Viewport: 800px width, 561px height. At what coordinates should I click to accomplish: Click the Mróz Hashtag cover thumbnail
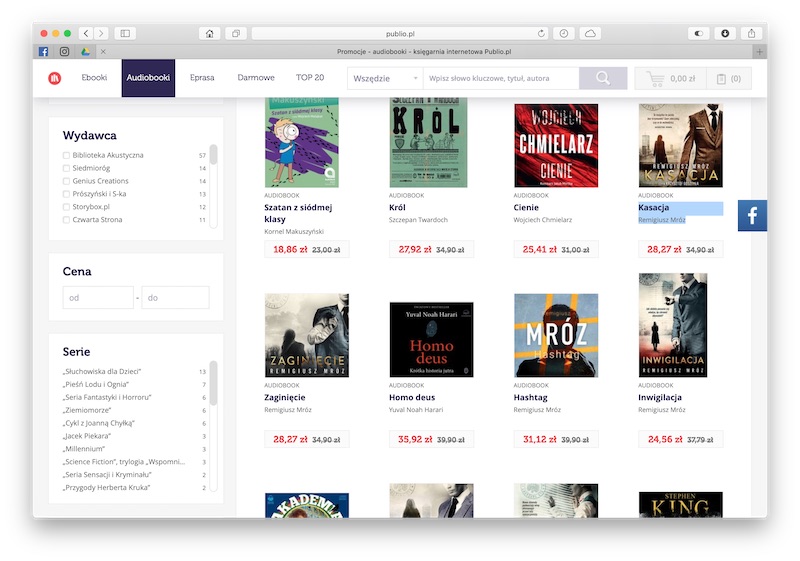(x=556, y=335)
